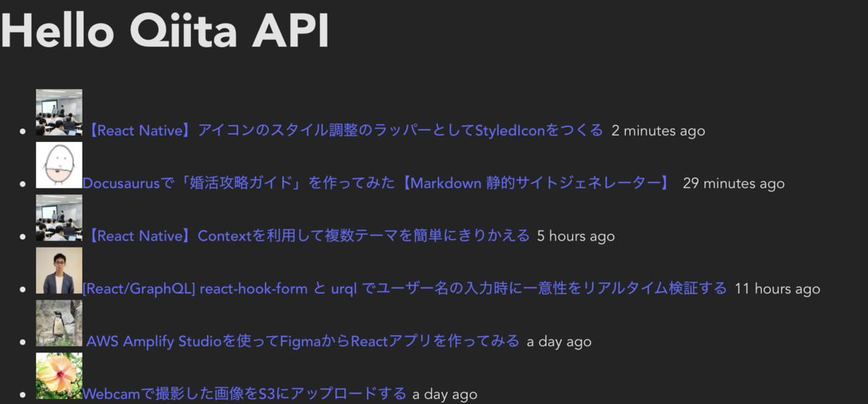Image resolution: width=868 pixels, height=404 pixels.
Task: Click "a day ago" beside AWS Amplify article
Action: pos(559,342)
